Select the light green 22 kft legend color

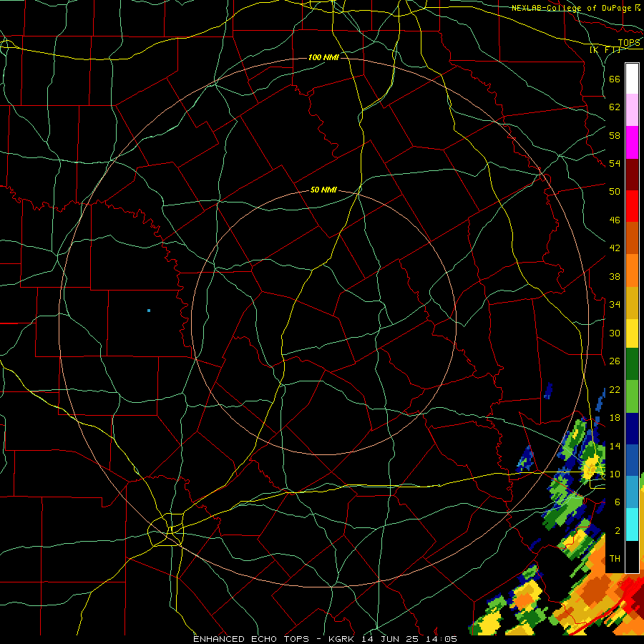[632, 396]
